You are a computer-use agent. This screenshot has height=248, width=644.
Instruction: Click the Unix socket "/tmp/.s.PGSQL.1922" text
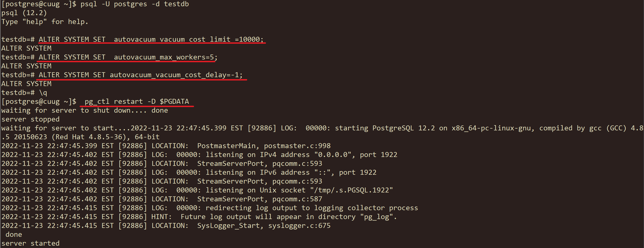(x=326, y=190)
